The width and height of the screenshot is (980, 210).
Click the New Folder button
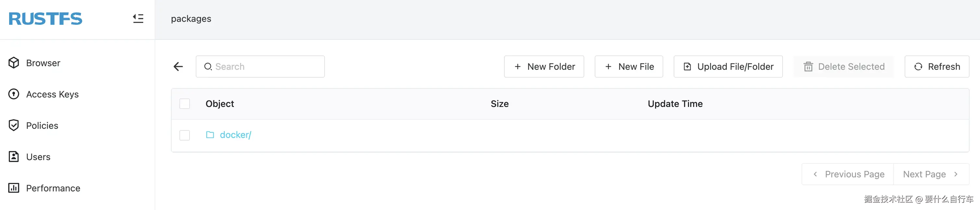[544, 67]
